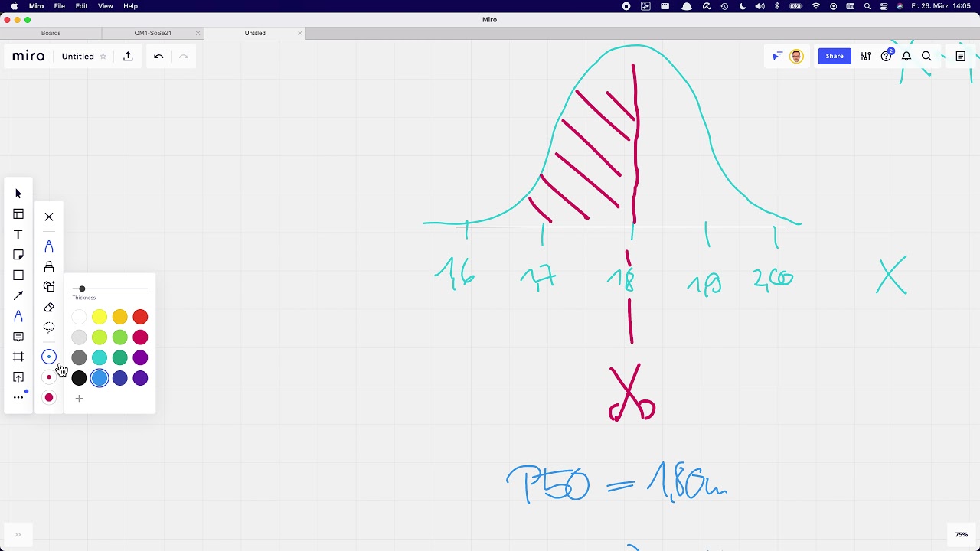Image resolution: width=980 pixels, height=551 pixels.
Task: Pick the red color swatch
Action: point(140,317)
